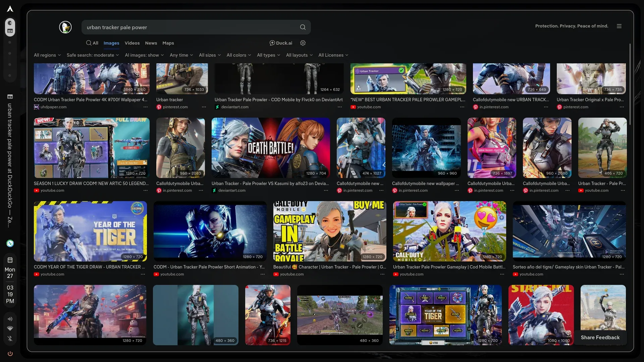Select the Images tab
644x362 pixels.
tap(111, 43)
